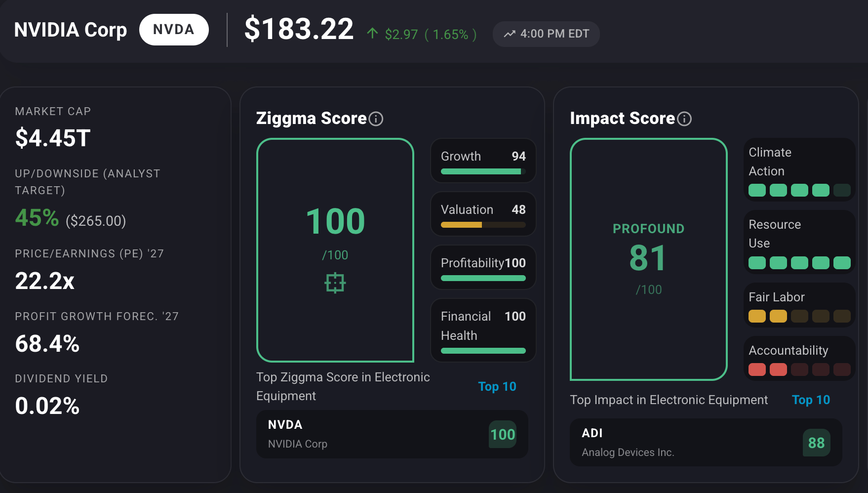Viewport: 868px width, 493px height.
Task: Click Top Impact in Electronic Equipment text
Action: pyautogui.click(x=669, y=400)
